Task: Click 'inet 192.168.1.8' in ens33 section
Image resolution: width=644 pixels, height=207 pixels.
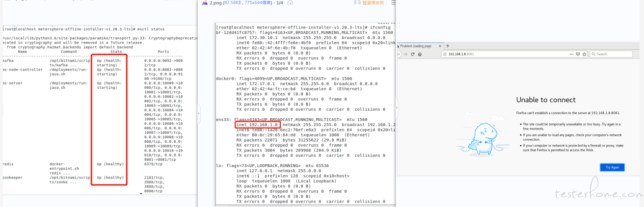Action: pyautogui.click(x=257, y=125)
